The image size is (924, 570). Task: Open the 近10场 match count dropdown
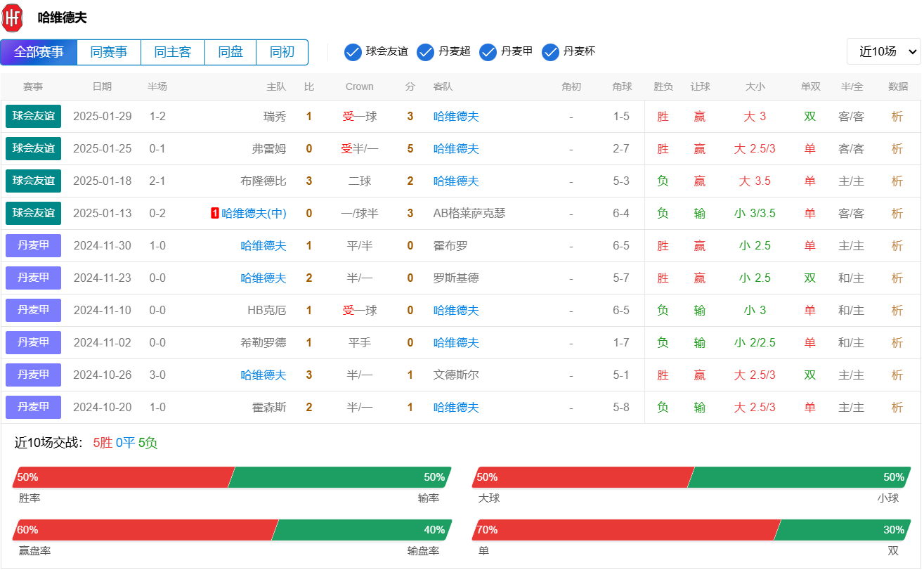883,51
